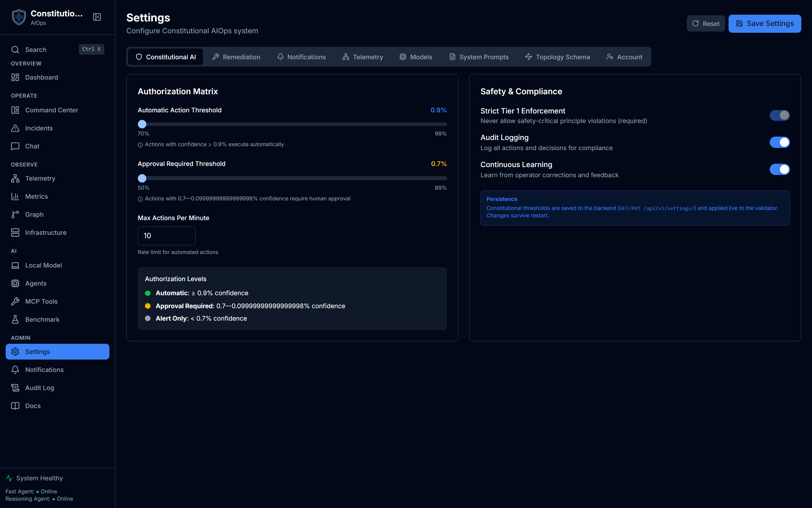Open MCP Tools wrench icon
The height and width of the screenshot is (508, 812).
click(x=15, y=302)
